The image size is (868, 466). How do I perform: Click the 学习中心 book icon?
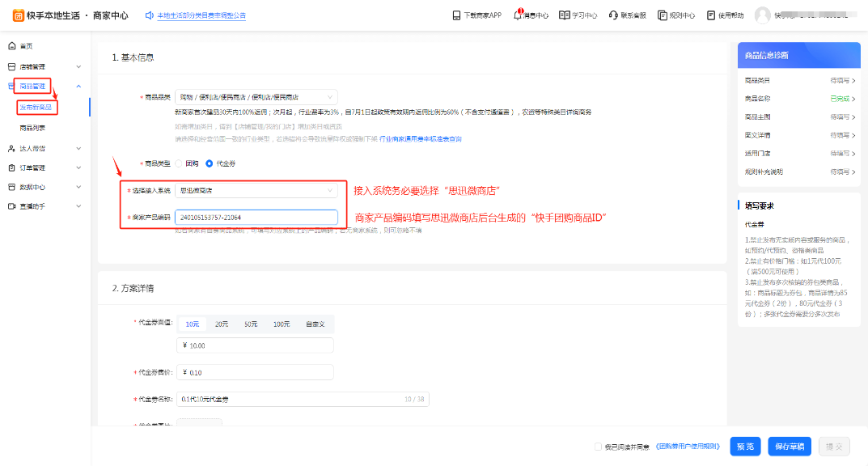[564, 15]
